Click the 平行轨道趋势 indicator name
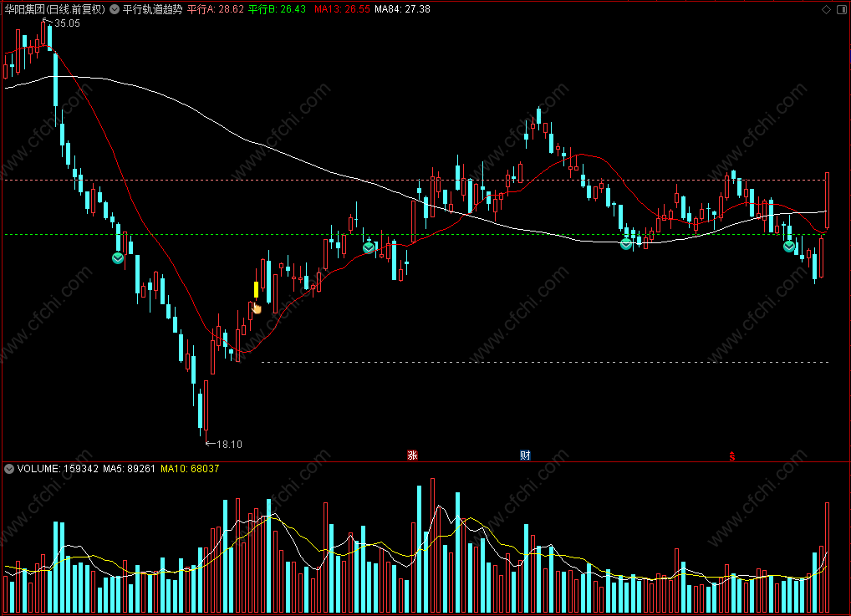The width and height of the screenshot is (851, 616). point(152,9)
